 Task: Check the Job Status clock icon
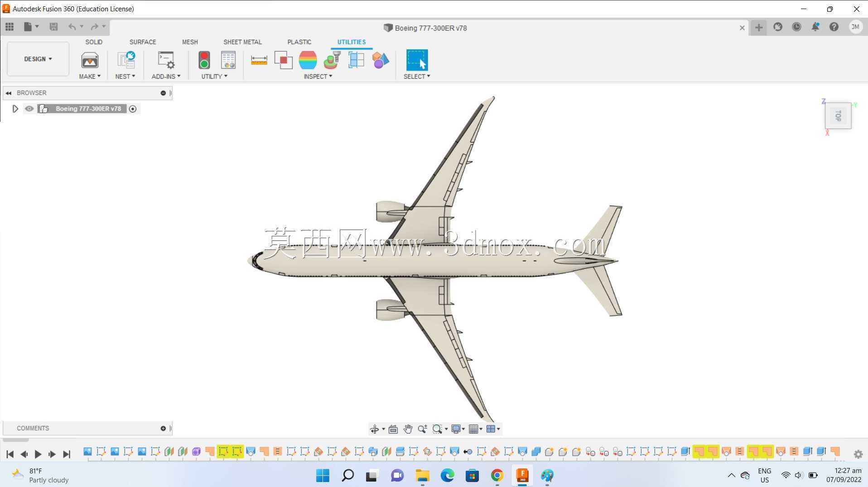(x=796, y=27)
